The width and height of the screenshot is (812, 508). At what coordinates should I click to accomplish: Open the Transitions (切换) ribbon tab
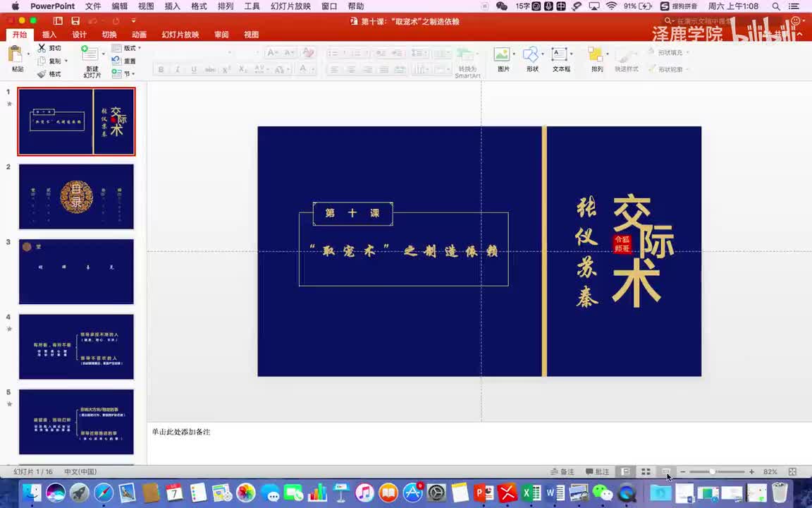[109, 35]
